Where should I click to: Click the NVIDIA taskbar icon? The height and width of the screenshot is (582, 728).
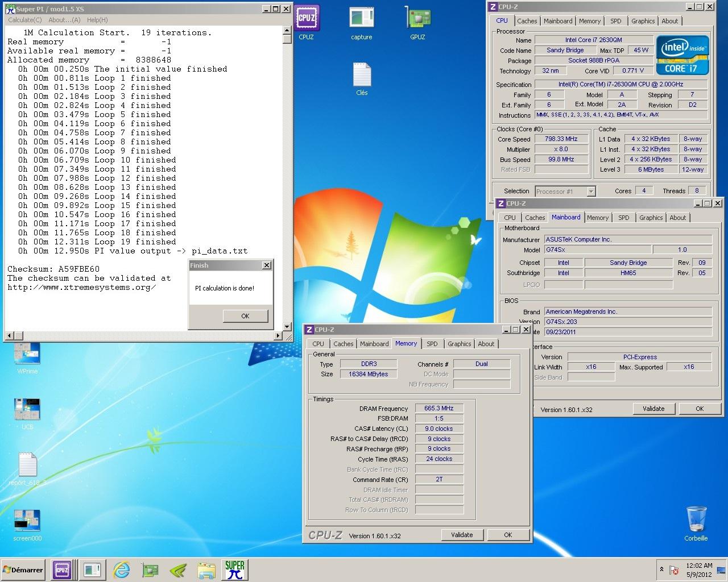click(178, 570)
